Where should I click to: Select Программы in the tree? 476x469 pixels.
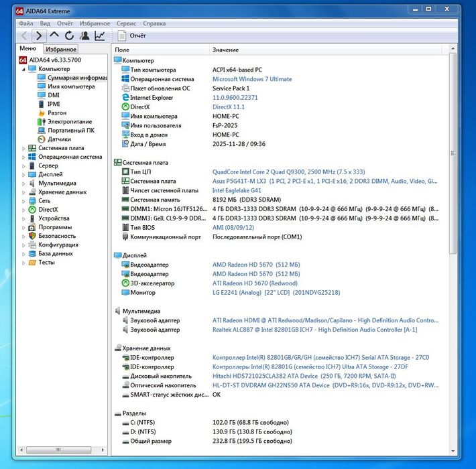(x=55, y=227)
